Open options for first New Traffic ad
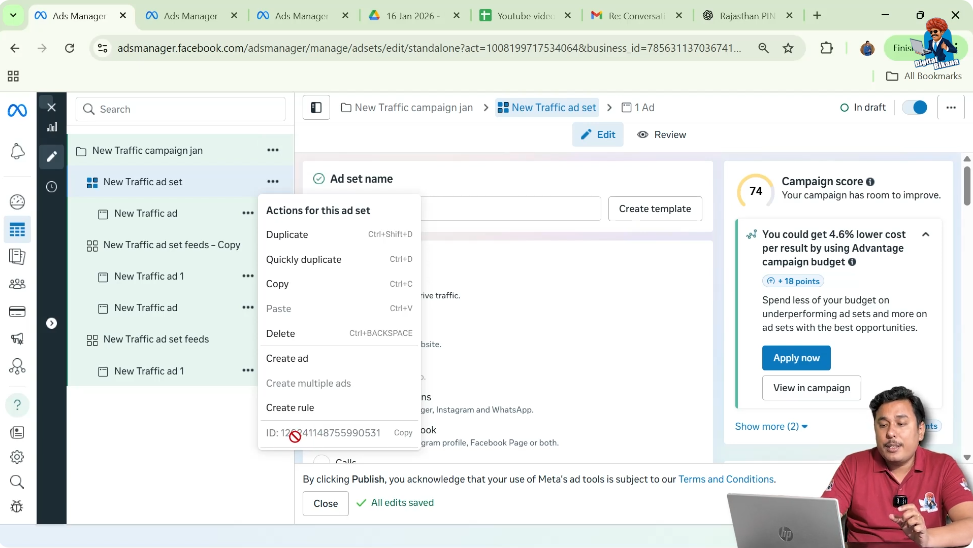Viewport: 973px width, 548px height. pos(248,213)
